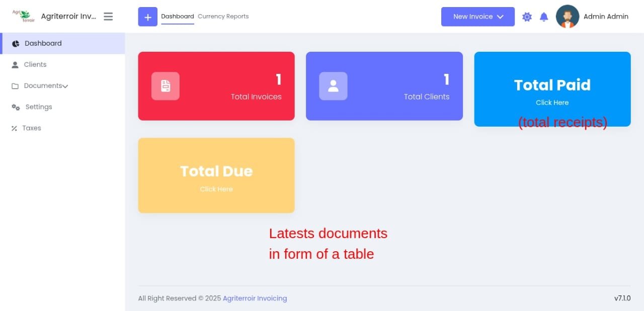Click Here on the Total Paid card
Image resolution: width=644 pixels, height=311 pixels.
552,102
